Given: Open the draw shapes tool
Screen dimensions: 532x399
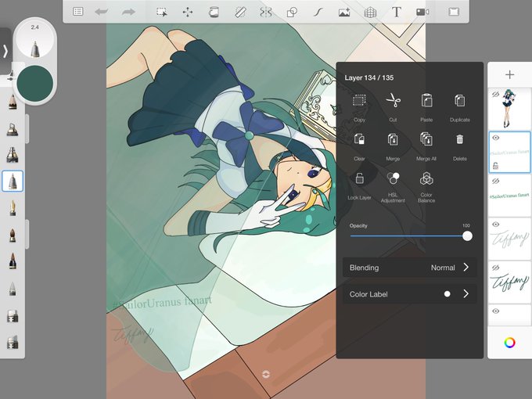Looking at the screenshot, I should point(292,13).
